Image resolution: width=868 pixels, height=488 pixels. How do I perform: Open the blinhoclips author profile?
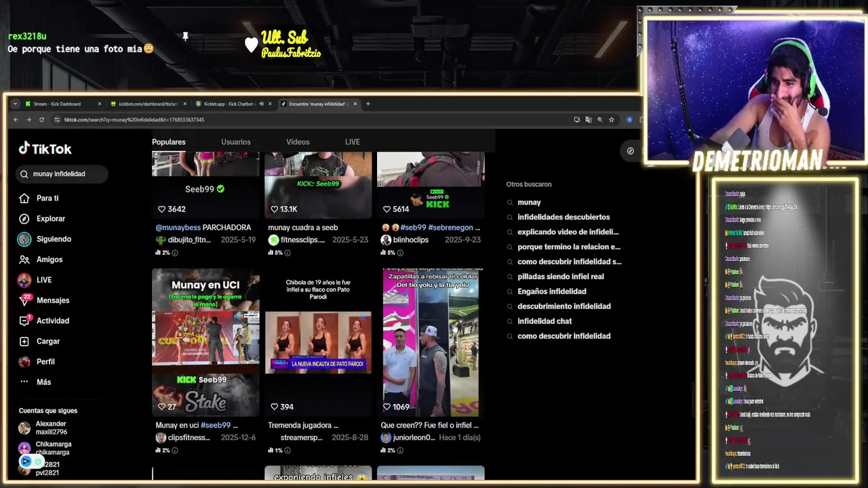pos(411,240)
